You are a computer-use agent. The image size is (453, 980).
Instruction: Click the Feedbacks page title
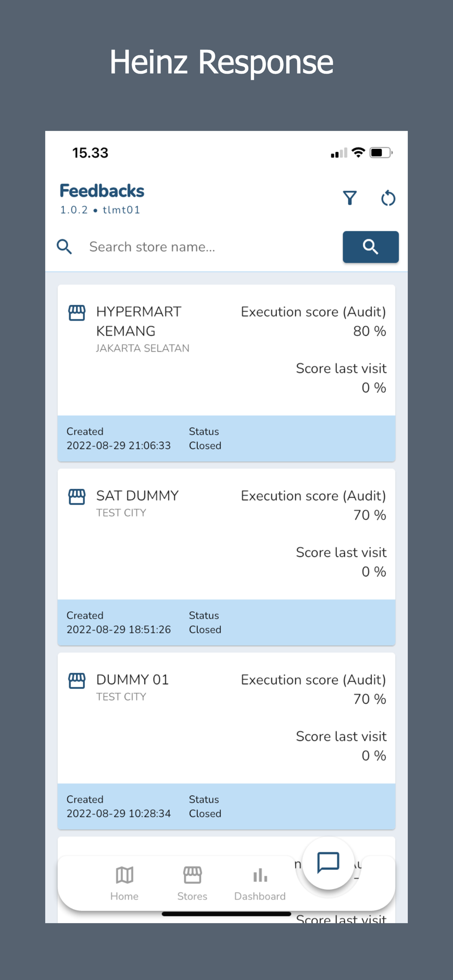tap(102, 191)
